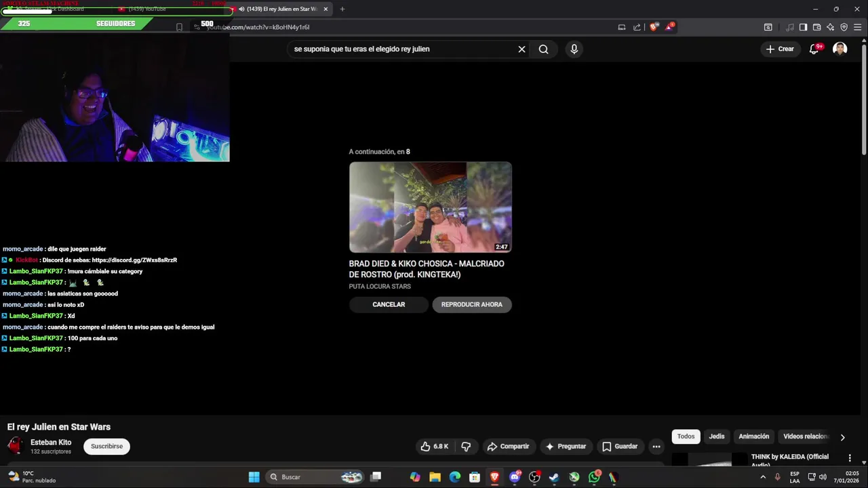Click the share page icon in address bar
The width and height of the screenshot is (868, 488).
[x=637, y=27]
